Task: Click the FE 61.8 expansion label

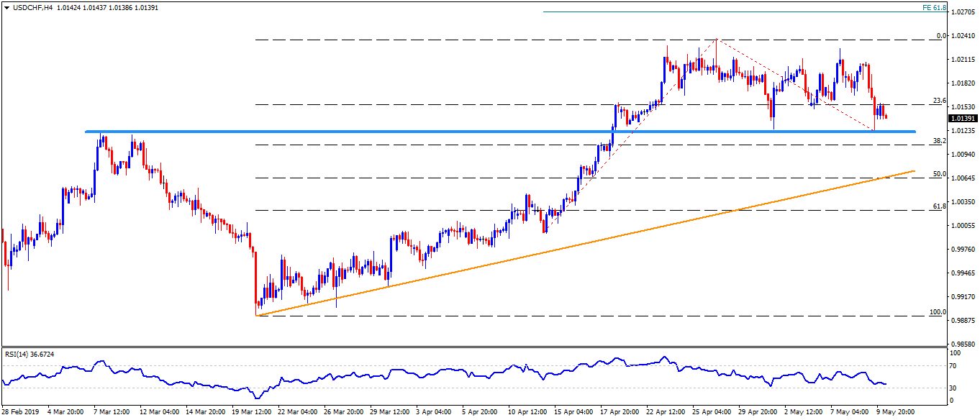Action: pos(933,7)
